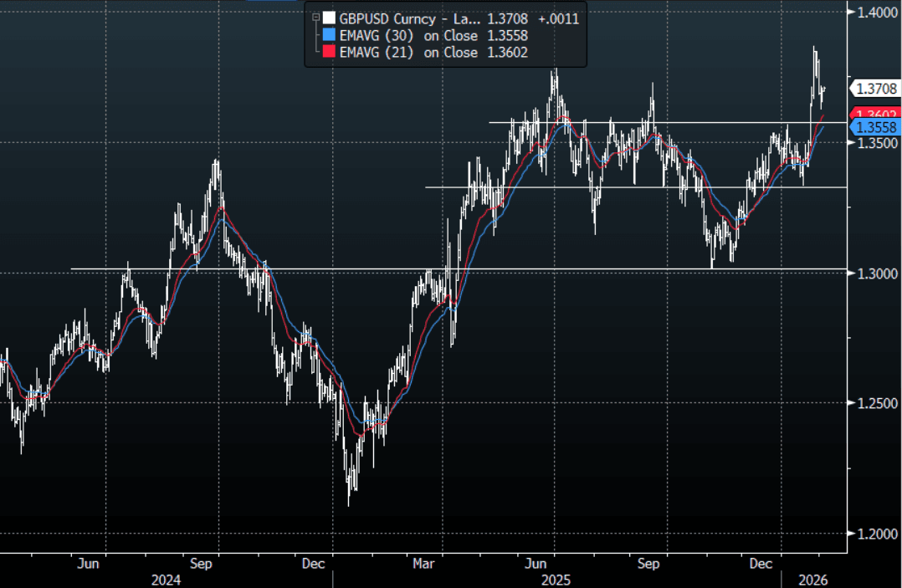Screen dimensions: 902x588
Task: Click the 1.4000 label on price axis
Action: click(x=876, y=13)
